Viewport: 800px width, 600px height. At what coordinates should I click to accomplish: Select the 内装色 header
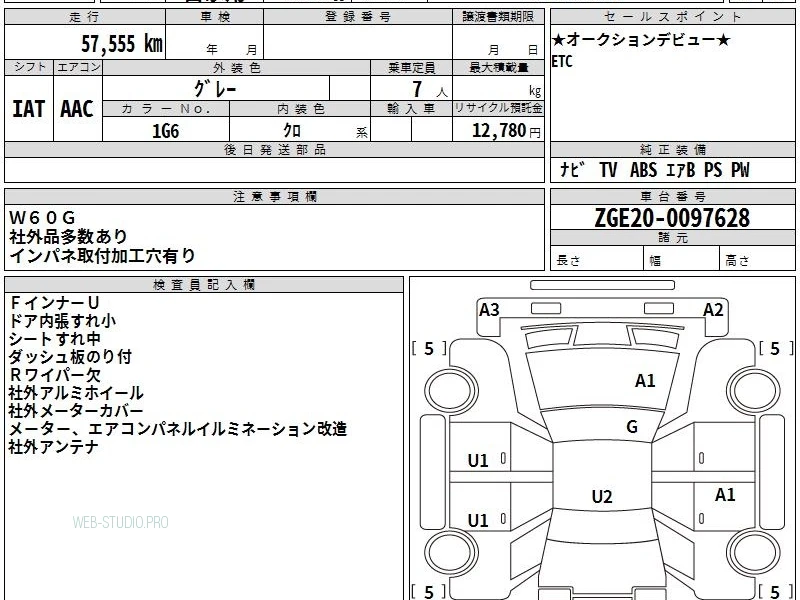301,109
